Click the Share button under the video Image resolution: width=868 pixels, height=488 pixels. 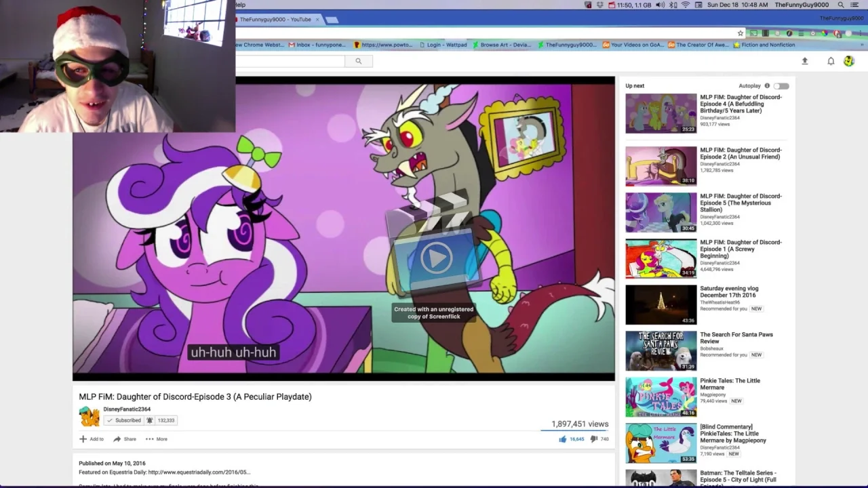point(125,439)
